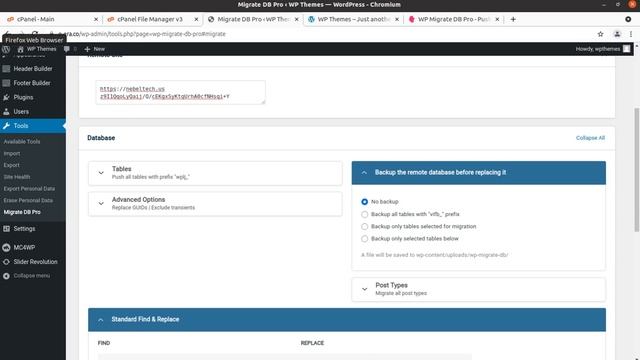This screenshot has height=360, width=640.
Task: Close the WP Migrate DB Pro - Push tab
Action: point(497,19)
